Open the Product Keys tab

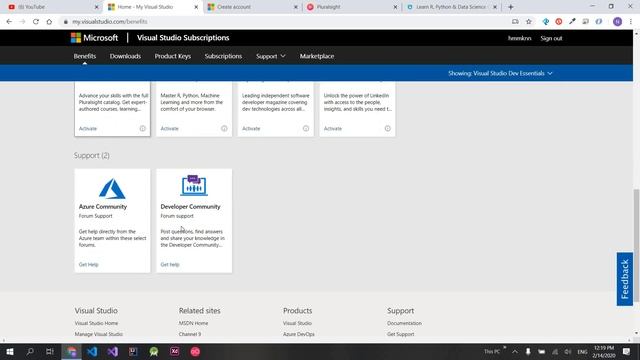[x=173, y=56]
